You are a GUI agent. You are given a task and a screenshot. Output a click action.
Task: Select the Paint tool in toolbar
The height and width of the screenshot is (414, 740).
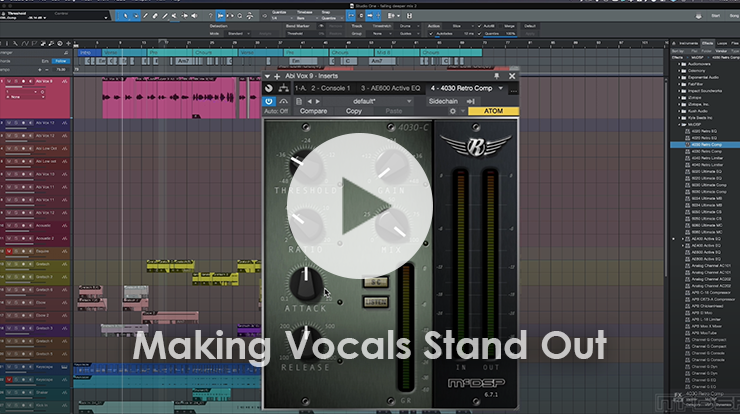pos(165,16)
